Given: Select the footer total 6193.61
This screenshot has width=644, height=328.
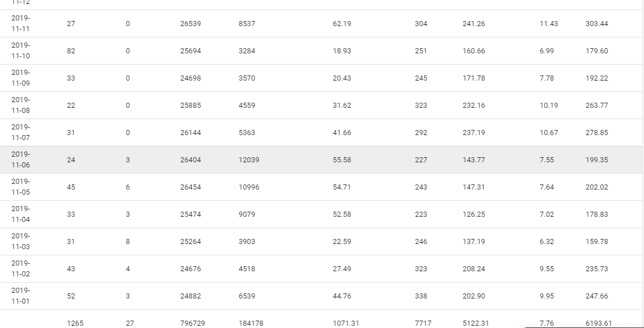Looking at the screenshot, I should pyautogui.click(x=599, y=323).
